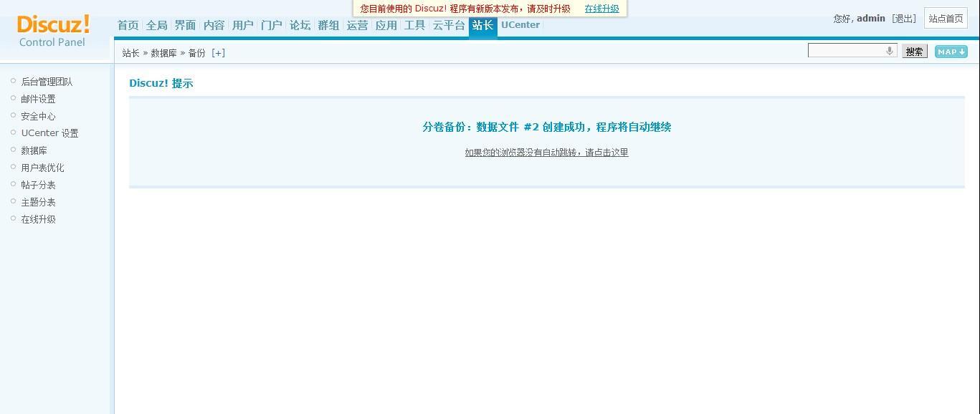Viewport: 980px width, 414px height.
Task: Click the 站点首页 button
Action: pyautogui.click(x=946, y=18)
